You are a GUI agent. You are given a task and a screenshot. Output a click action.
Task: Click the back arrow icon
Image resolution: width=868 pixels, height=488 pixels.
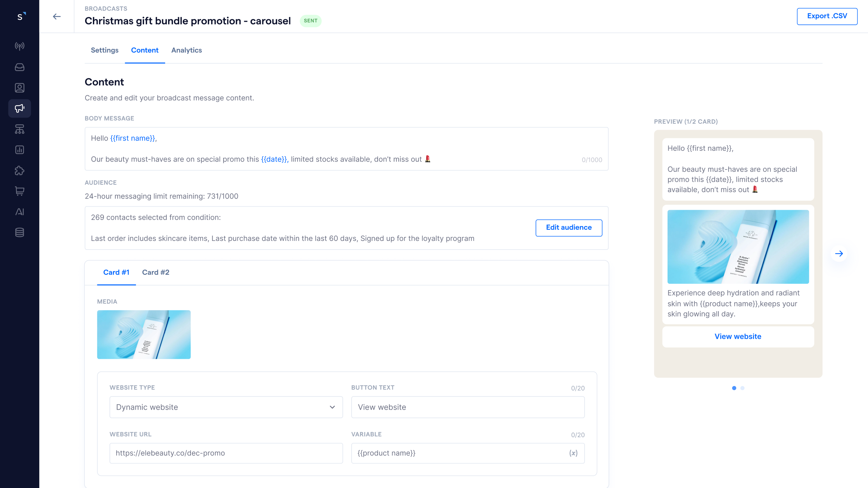pos(57,16)
